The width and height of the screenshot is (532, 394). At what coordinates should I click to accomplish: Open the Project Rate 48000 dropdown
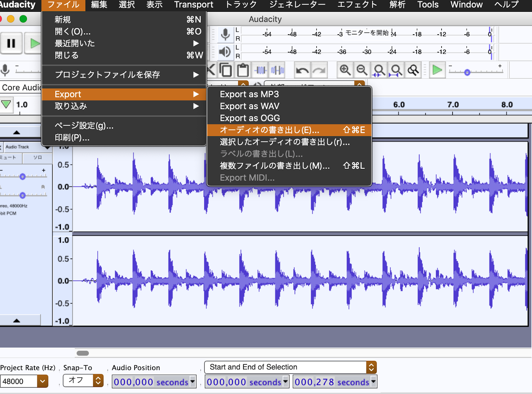(x=43, y=381)
